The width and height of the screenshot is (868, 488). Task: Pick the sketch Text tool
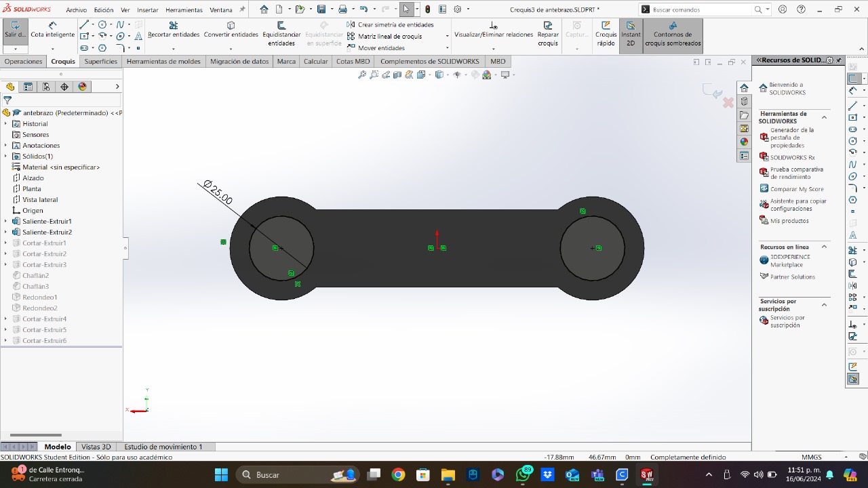point(138,36)
